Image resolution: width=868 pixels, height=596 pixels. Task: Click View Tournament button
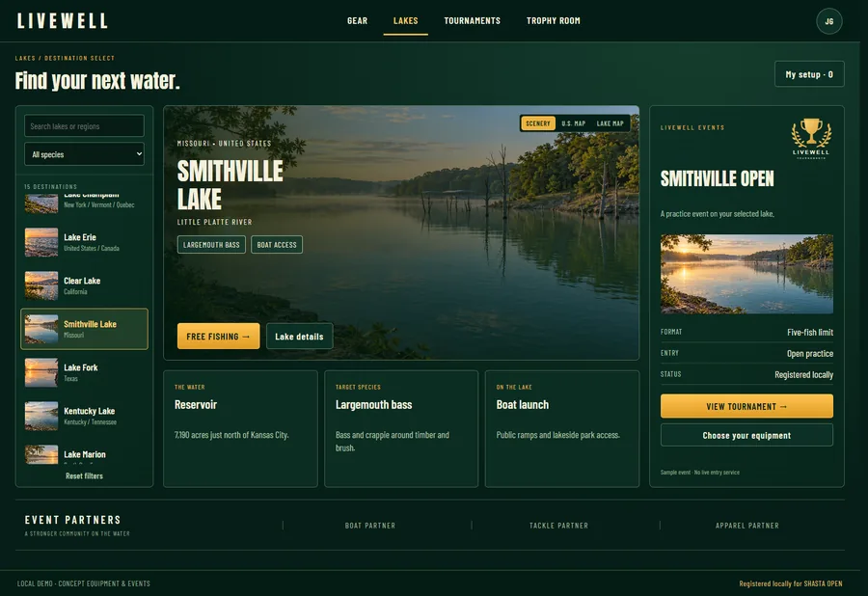click(x=746, y=406)
